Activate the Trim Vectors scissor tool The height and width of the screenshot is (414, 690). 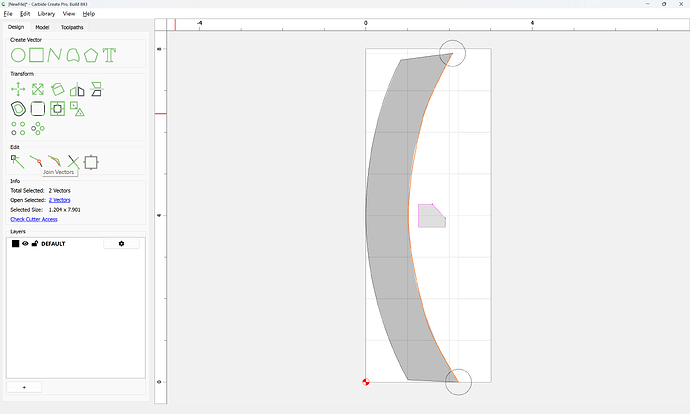pyautogui.click(x=73, y=162)
